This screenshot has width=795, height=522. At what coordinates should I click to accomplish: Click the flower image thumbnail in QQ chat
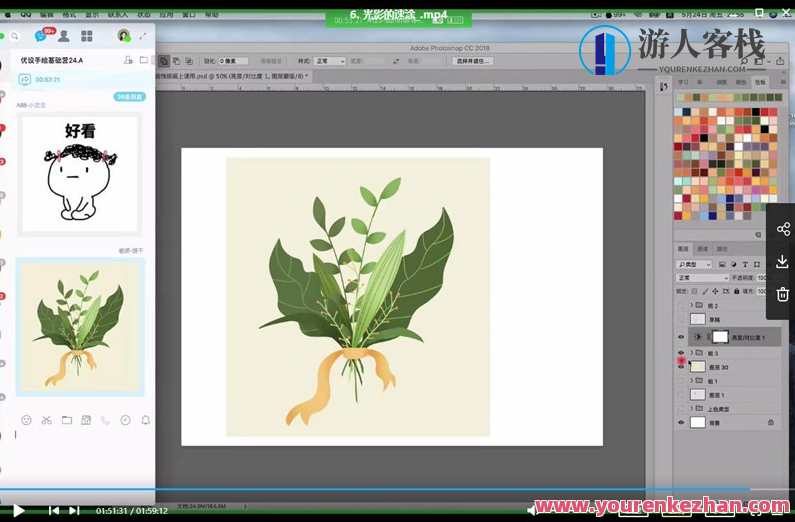point(79,327)
